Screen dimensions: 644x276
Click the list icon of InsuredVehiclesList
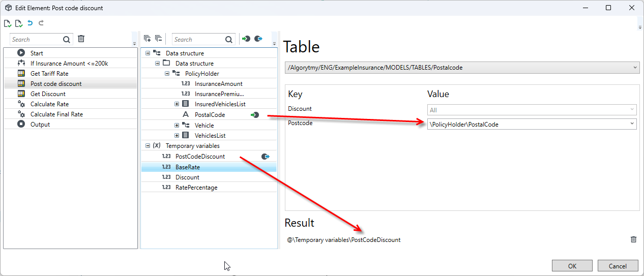pyautogui.click(x=185, y=104)
